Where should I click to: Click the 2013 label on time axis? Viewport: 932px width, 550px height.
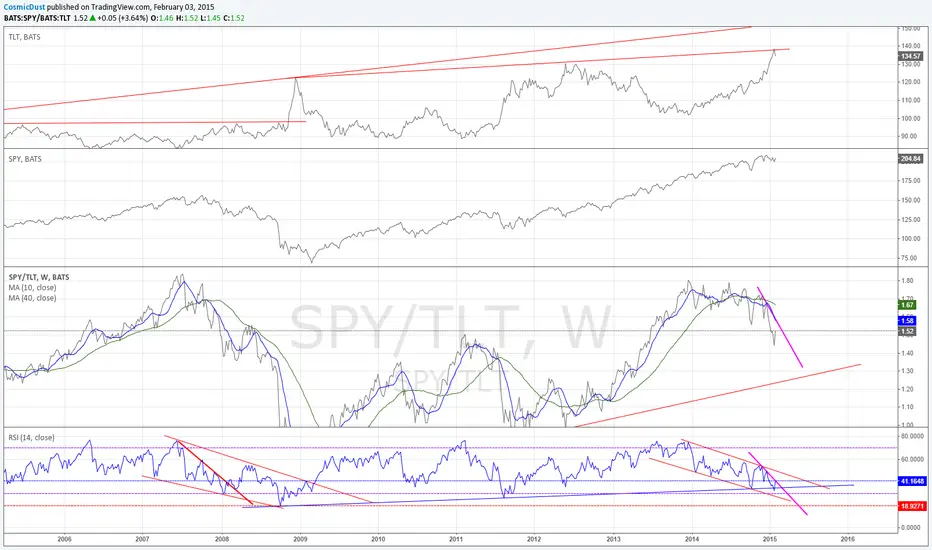tap(613, 539)
